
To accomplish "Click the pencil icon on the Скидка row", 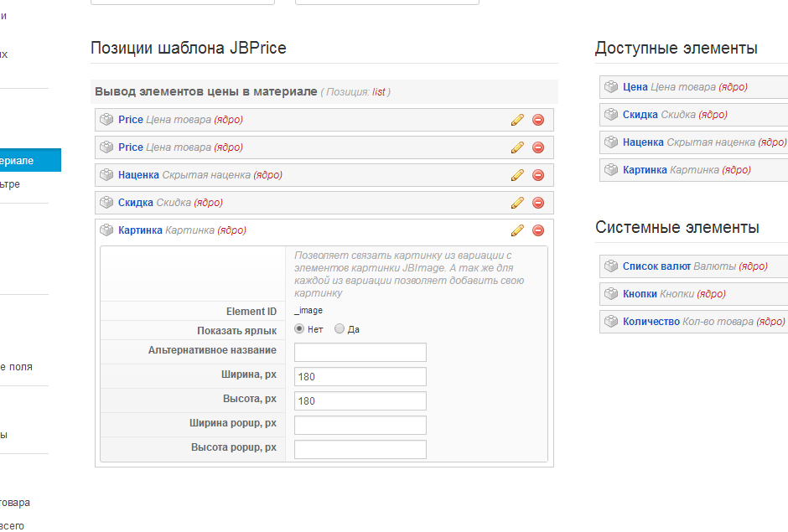I will [517, 203].
